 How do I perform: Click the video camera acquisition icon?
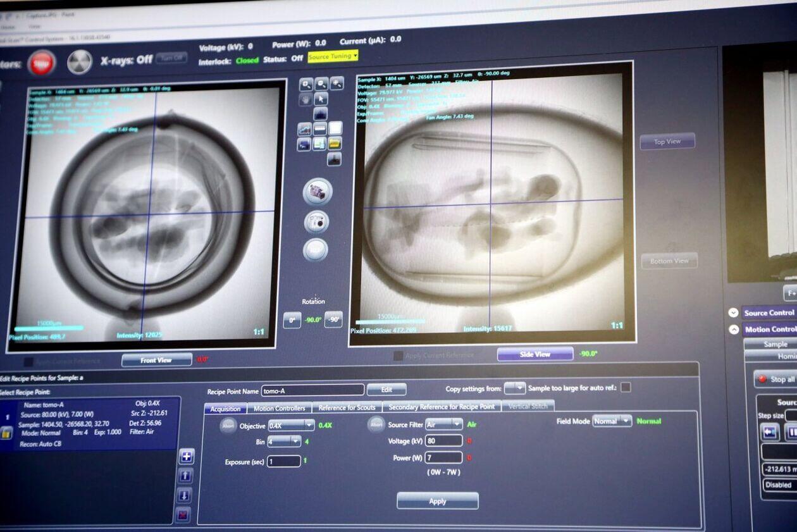coord(317,192)
